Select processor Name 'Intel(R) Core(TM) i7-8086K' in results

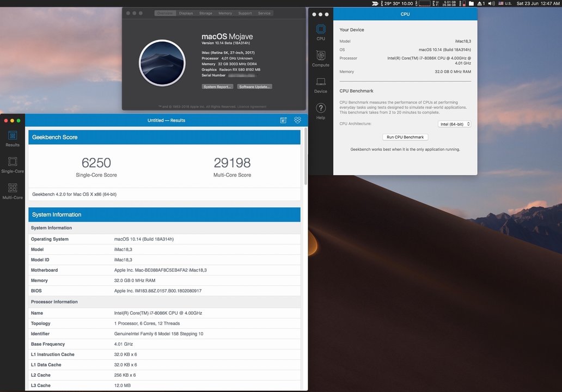click(x=158, y=313)
